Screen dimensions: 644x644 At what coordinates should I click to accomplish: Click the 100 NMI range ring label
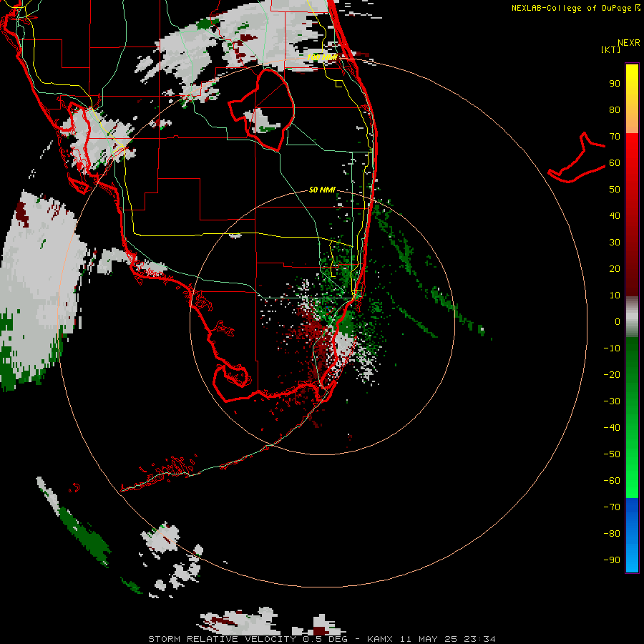pyautogui.click(x=322, y=57)
